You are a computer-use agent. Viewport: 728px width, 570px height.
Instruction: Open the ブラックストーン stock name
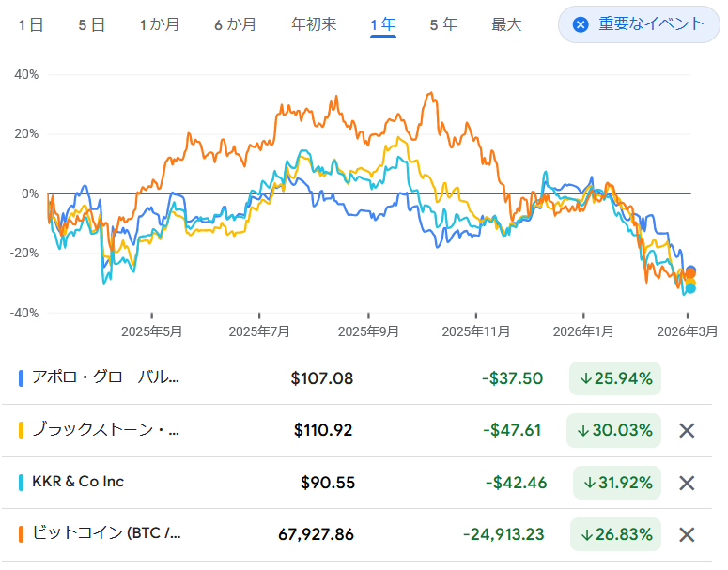(105, 429)
